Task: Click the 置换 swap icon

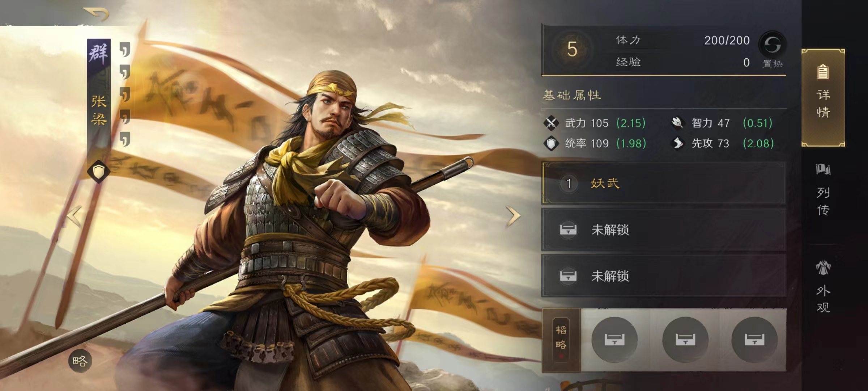Action: pos(772,45)
